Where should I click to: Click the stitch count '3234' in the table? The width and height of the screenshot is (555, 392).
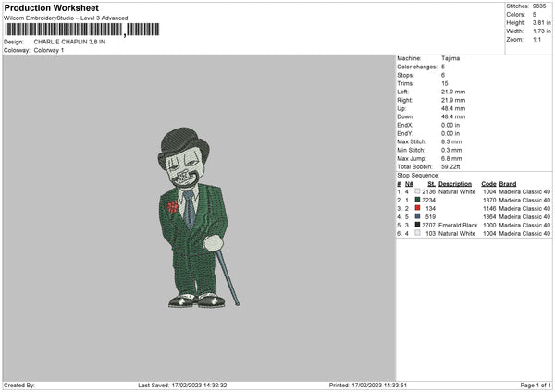(428, 201)
